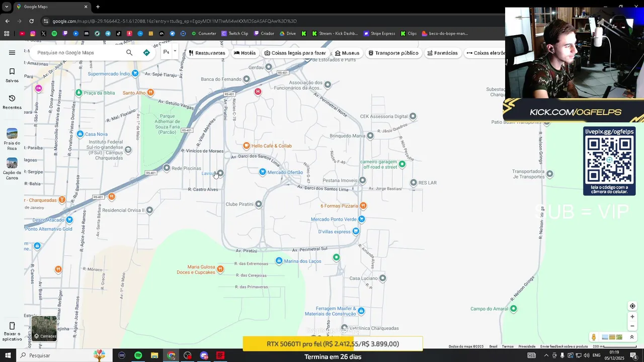Open Stream - Kick Dashboard bookmark

click(335, 34)
